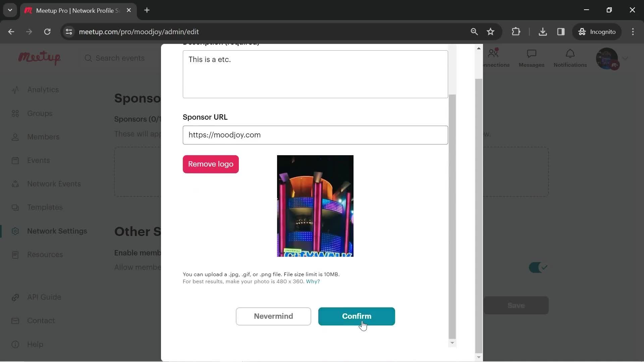
Task: Navigate to Network Settings
Action: [57, 231]
